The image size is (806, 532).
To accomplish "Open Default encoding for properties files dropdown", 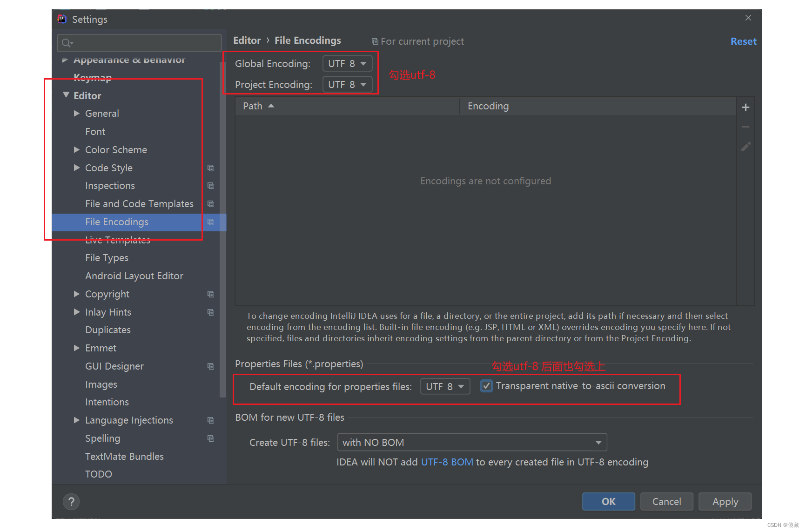I will pyautogui.click(x=445, y=386).
